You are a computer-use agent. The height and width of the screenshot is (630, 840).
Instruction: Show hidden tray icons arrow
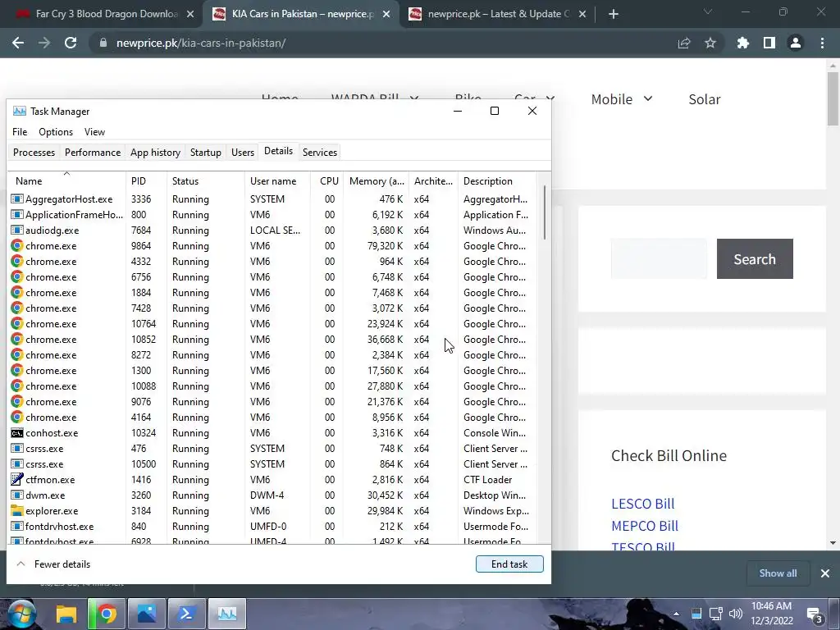(x=676, y=614)
